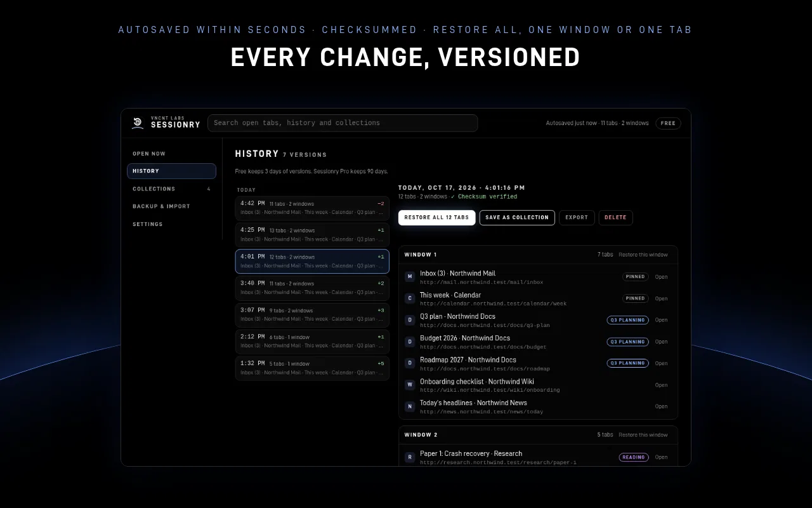Screen dimensions: 812x508
Task: Click the D favicon for Q3 plan
Action: [410, 320]
